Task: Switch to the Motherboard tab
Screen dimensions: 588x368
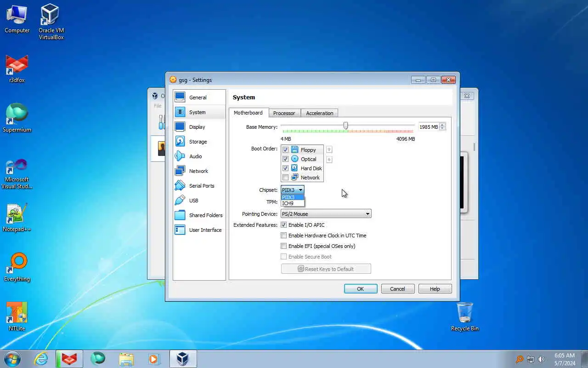Action: tap(248, 113)
